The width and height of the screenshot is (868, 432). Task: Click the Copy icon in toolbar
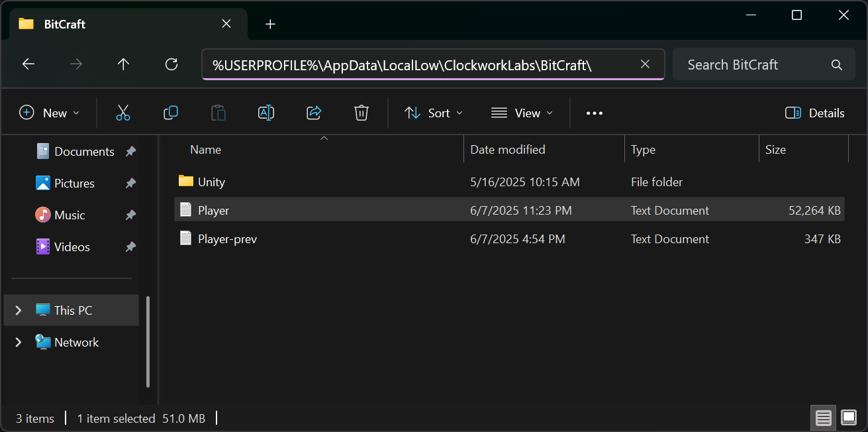(x=171, y=113)
